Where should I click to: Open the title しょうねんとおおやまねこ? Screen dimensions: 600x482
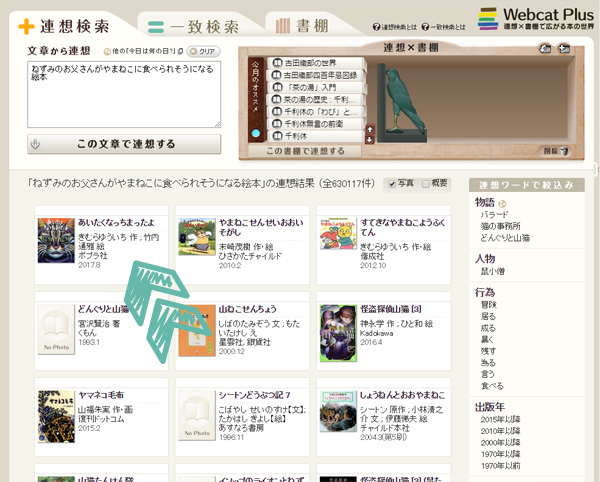coord(403,395)
